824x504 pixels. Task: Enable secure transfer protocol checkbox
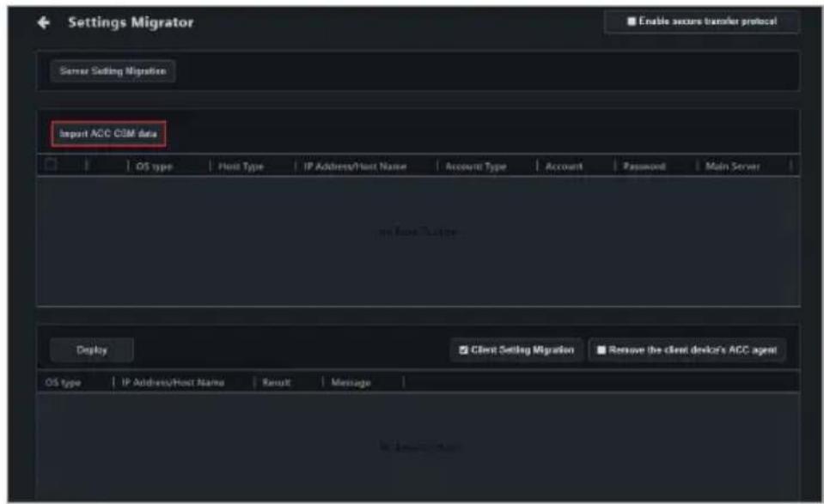pyautogui.click(x=632, y=21)
